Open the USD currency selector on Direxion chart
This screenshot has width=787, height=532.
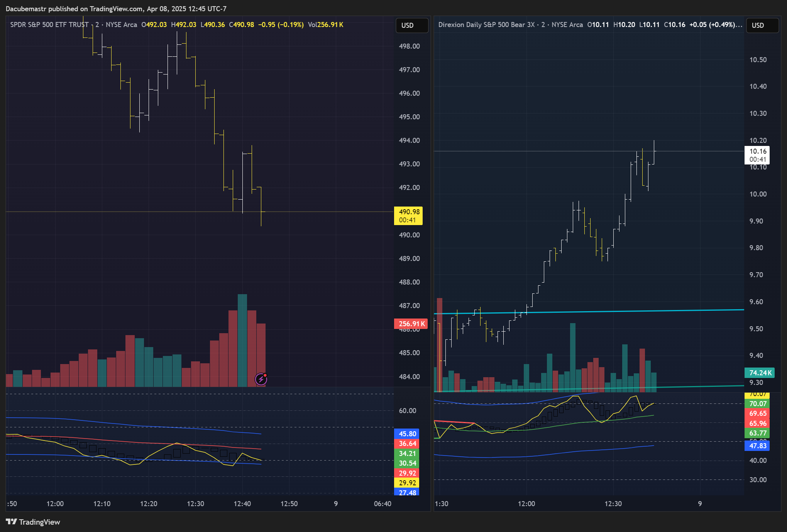(x=762, y=25)
